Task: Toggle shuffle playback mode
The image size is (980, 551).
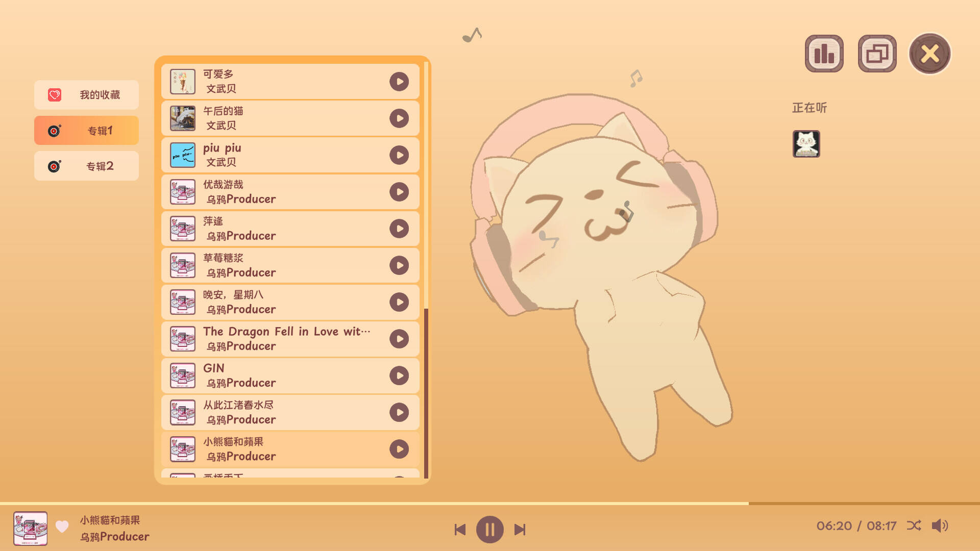Action: tap(914, 525)
